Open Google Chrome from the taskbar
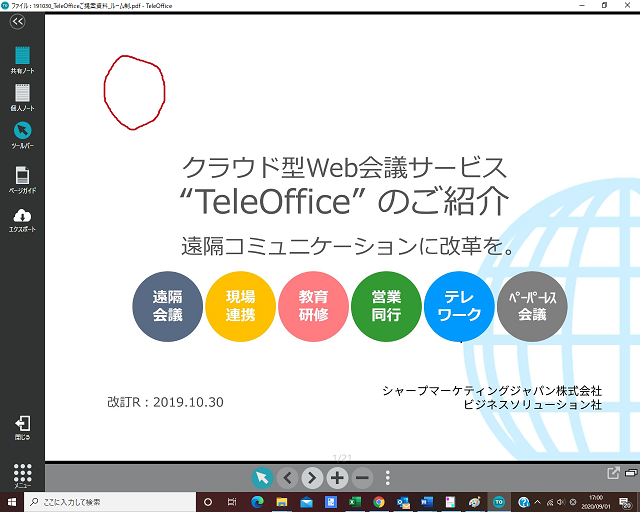 pos(379,502)
